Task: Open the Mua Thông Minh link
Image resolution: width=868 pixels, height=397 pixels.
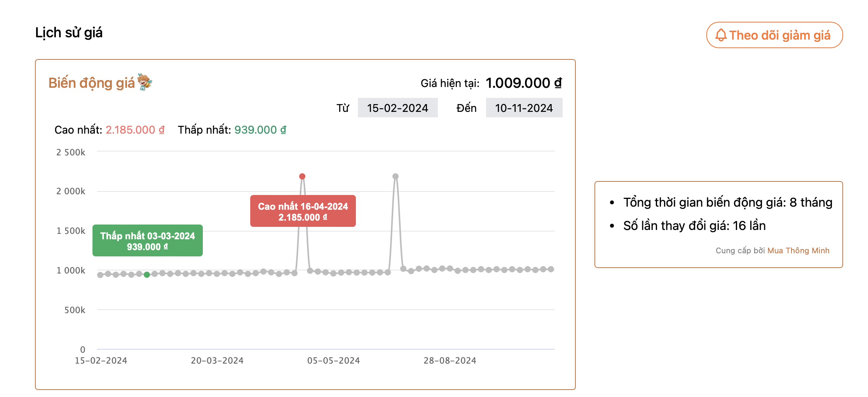Action: [798, 251]
